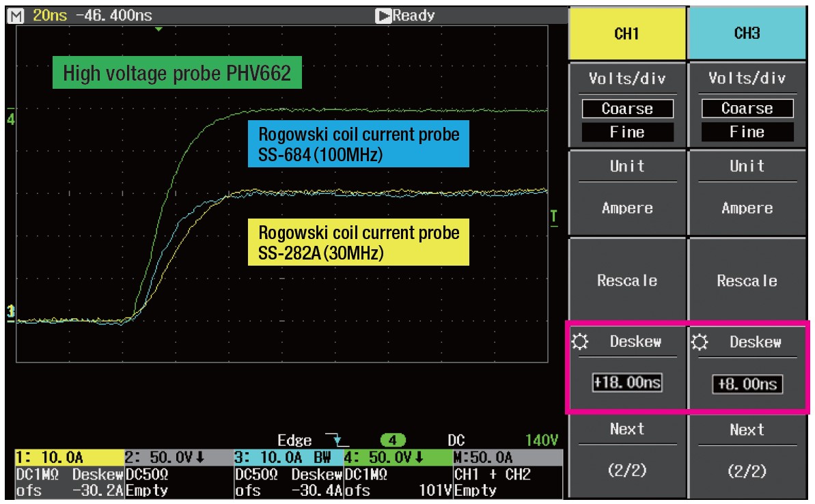Click the play icon next to Ready
The width and height of the screenshot is (815, 504).
[x=383, y=16]
